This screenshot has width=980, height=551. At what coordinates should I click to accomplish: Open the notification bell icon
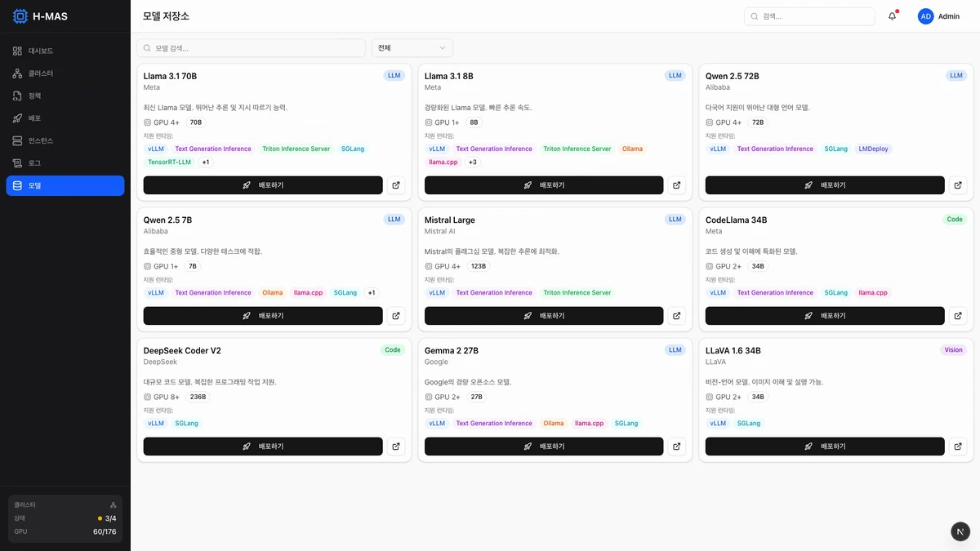(893, 16)
